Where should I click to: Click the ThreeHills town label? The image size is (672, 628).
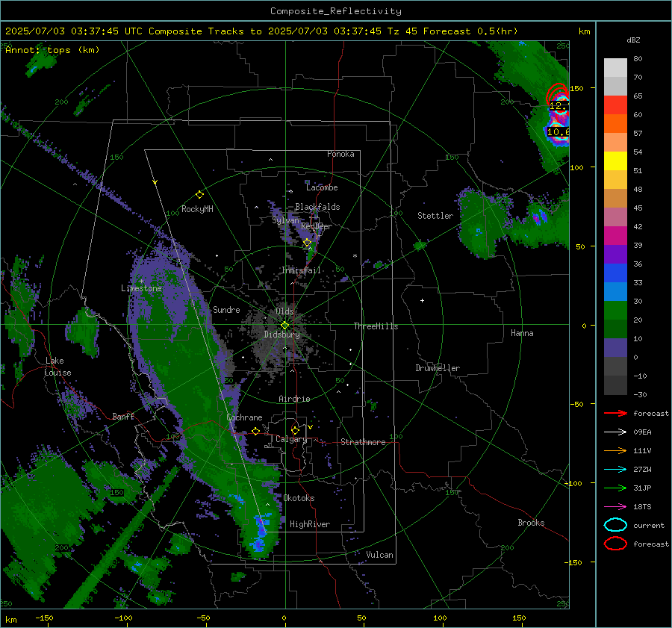tap(376, 326)
